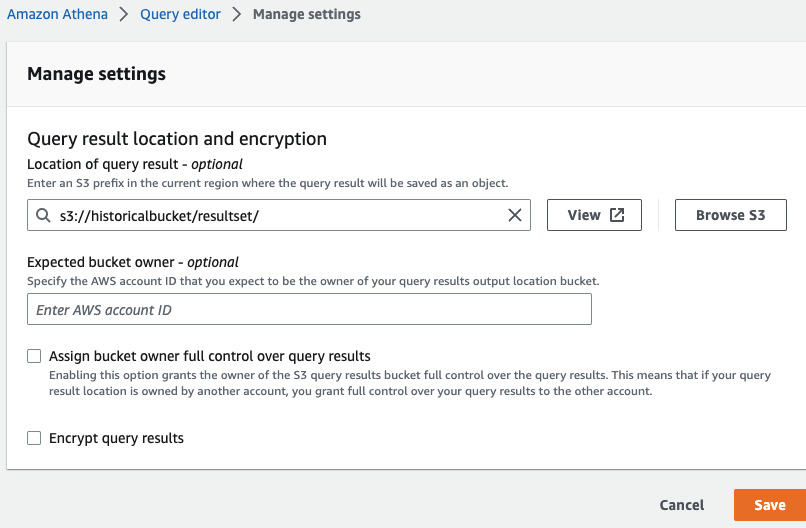Click into the Enter AWS account ID field
Screen dimensions: 806x528
(x=309, y=309)
